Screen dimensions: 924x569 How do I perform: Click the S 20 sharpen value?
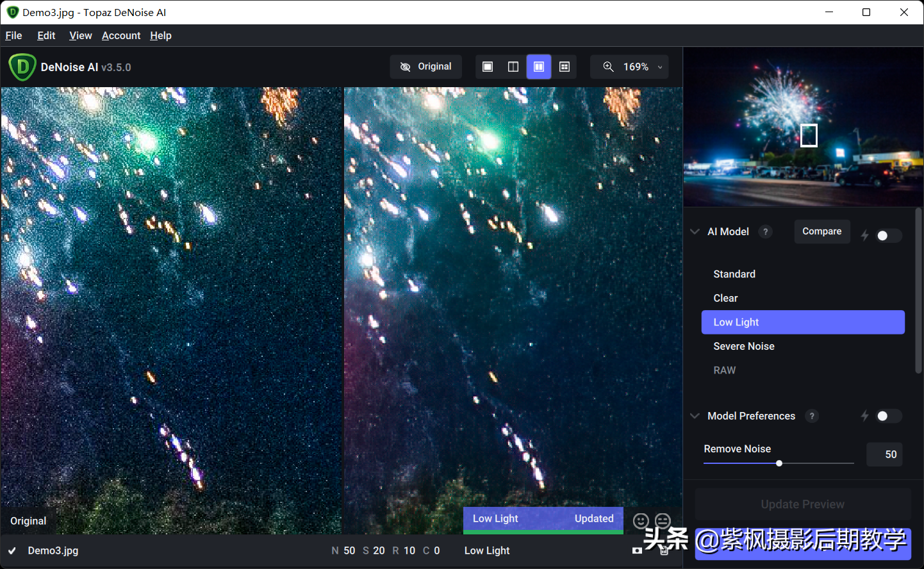click(374, 550)
